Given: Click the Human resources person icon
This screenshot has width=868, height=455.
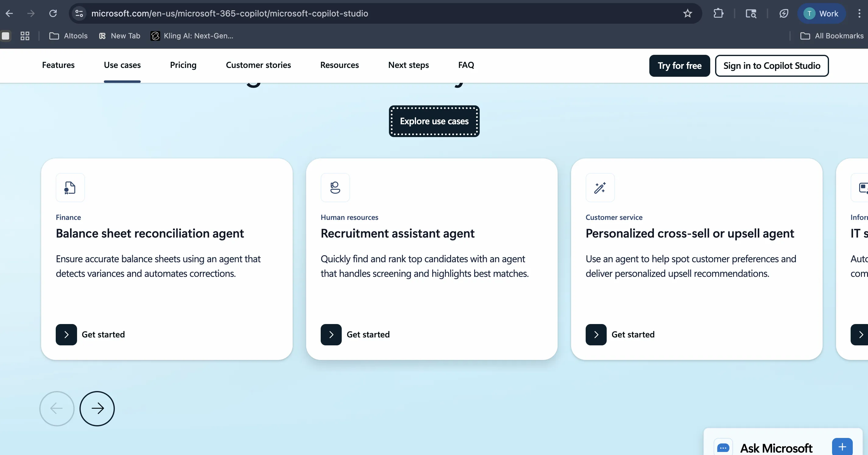Looking at the screenshot, I should point(335,188).
